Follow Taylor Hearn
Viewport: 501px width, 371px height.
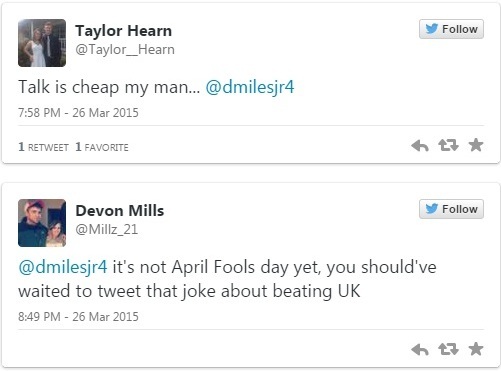point(451,29)
